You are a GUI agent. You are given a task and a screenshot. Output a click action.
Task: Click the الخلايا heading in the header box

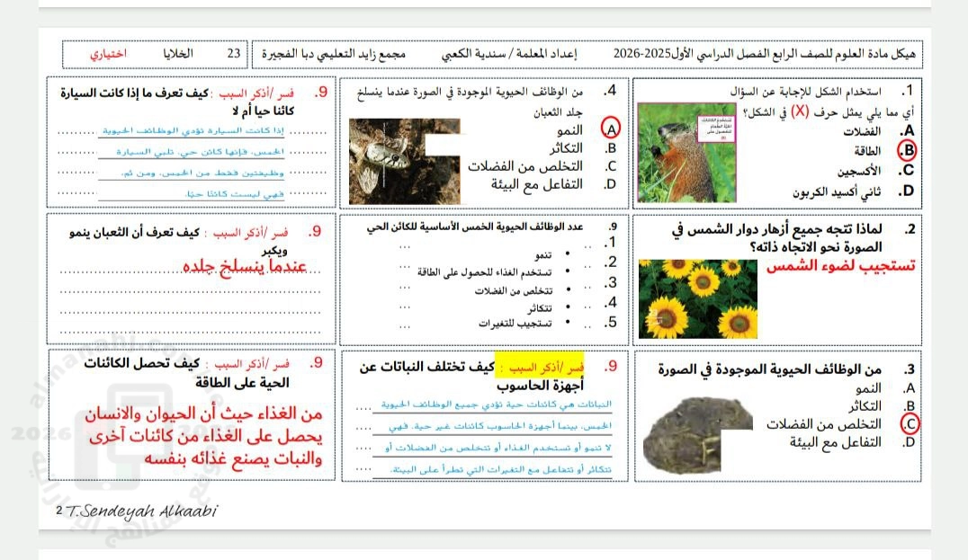click(177, 54)
